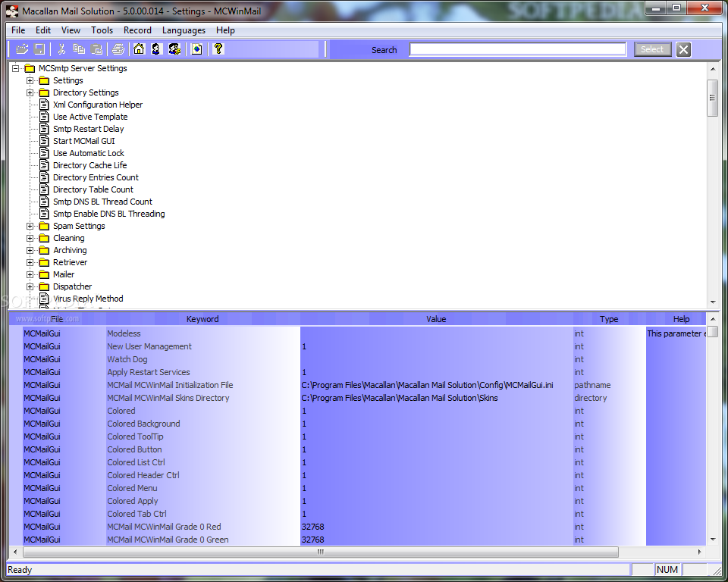Open the Edit menu

point(42,30)
